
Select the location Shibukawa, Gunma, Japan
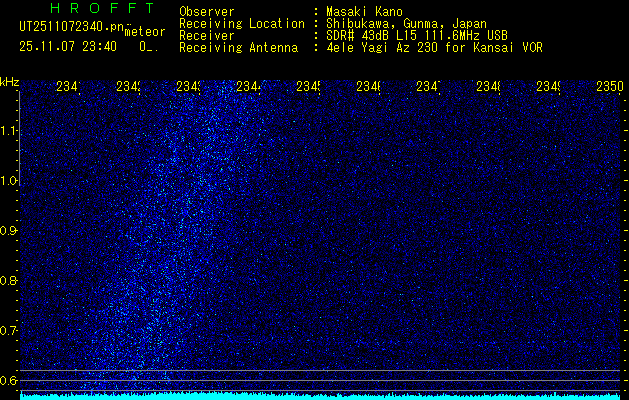(406, 24)
